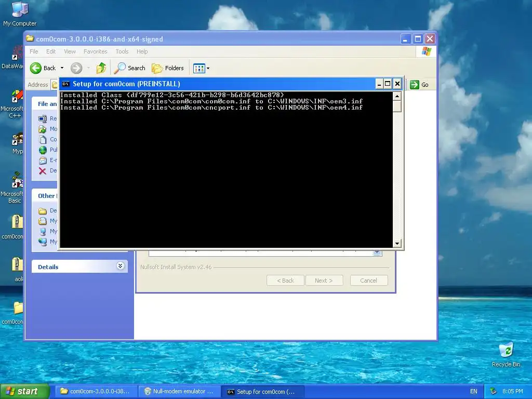Click the Move this file icon in sidebar

[43, 129]
